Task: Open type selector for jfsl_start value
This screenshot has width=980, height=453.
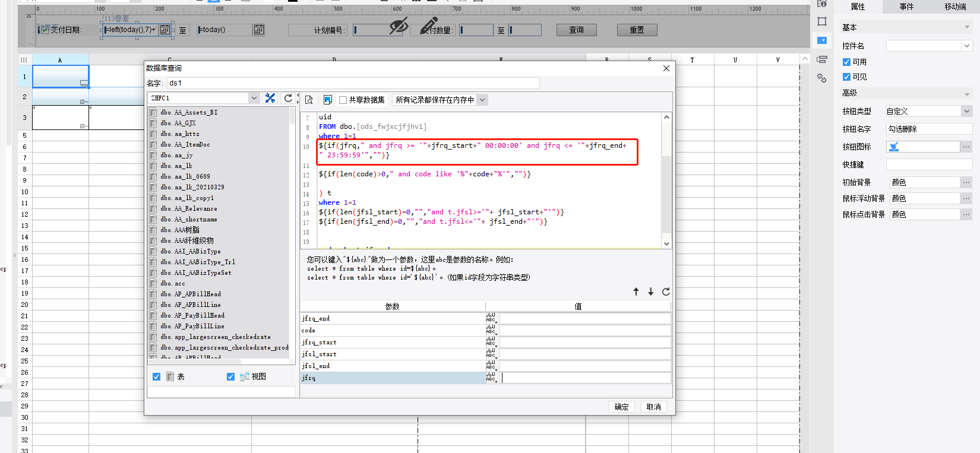Action: pyautogui.click(x=492, y=354)
